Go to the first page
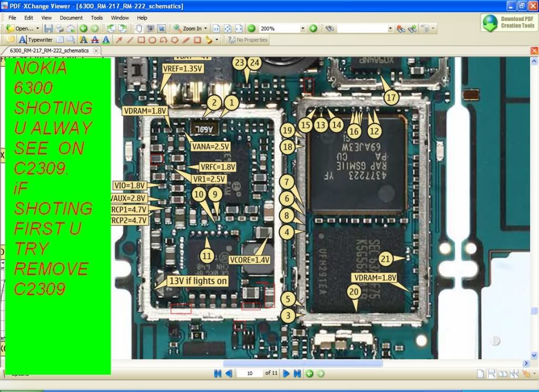539x392 pixels. (x=217, y=374)
